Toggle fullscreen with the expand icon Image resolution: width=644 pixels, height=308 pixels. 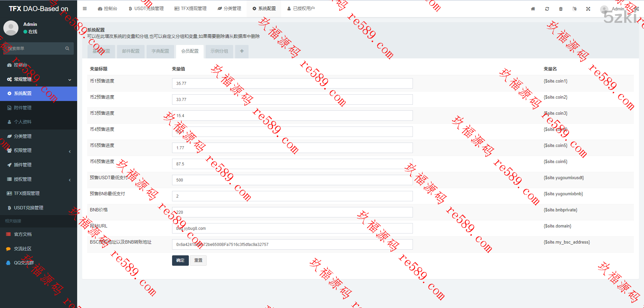(x=588, y=9)
